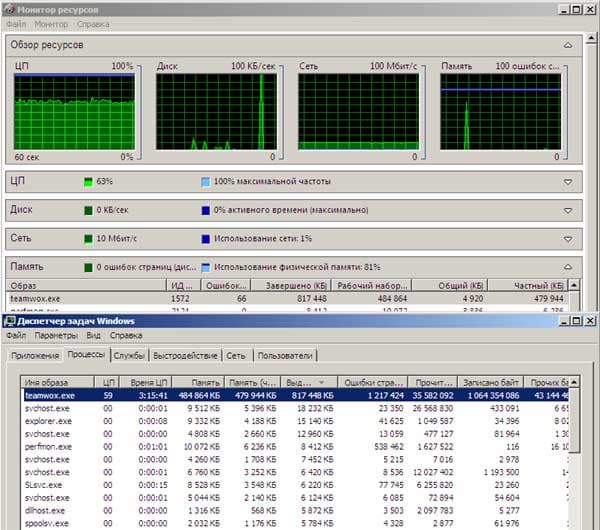The height and width of the screenshot is (530, 600).
Task: Sort by Время ЦП column
Action: (x=146, y=382)
